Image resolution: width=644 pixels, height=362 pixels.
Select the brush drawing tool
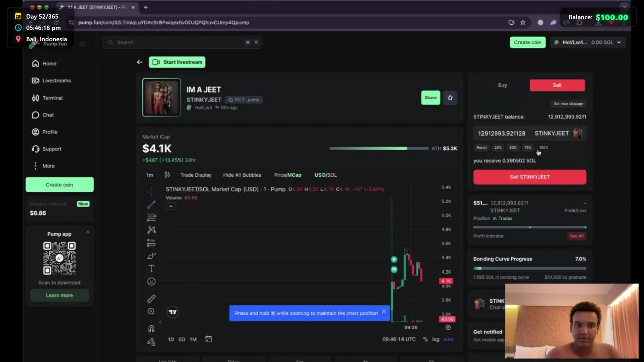[151, 256]
